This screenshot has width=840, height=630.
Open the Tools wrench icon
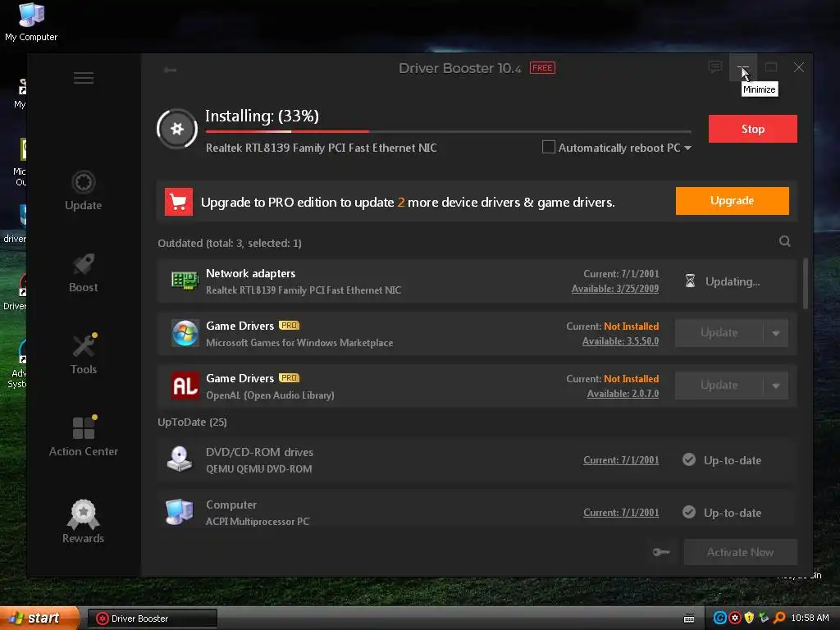click(x=84, y=345)
